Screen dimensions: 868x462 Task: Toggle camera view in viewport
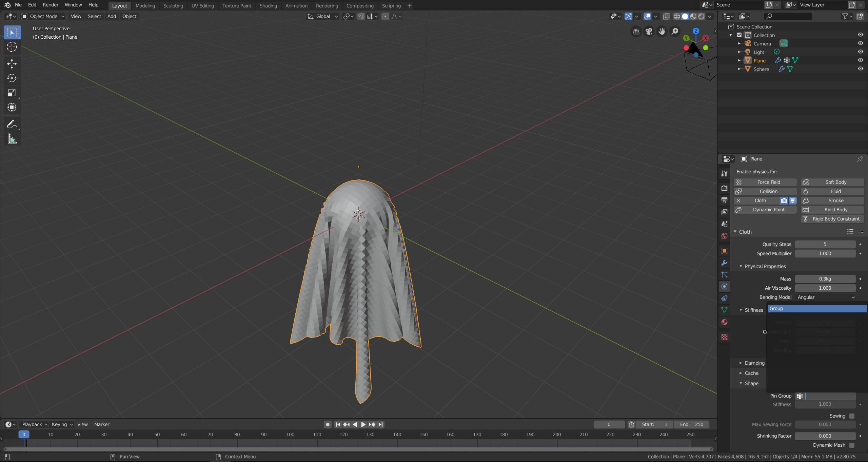(649, 32)
